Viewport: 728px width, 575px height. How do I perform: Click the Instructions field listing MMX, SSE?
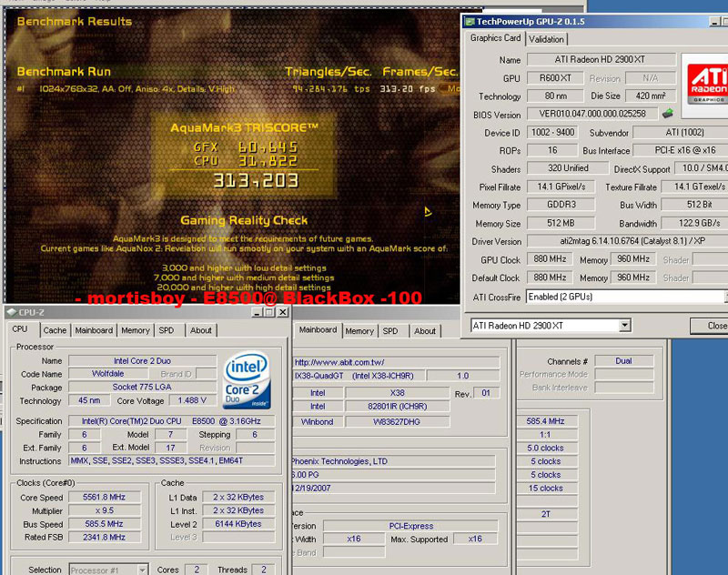tap(172, 461)
